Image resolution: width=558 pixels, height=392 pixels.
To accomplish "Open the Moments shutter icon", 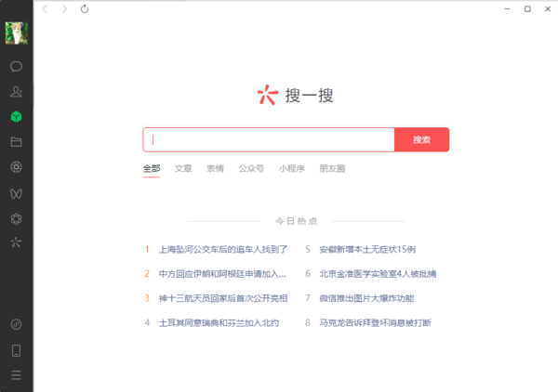I will tap(16, 167).
